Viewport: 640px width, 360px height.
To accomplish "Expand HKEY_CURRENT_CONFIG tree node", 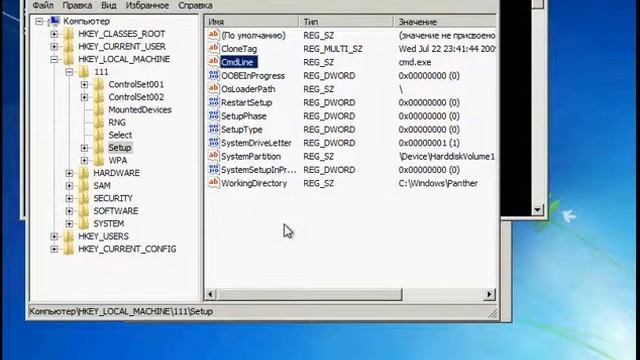I will [x=54, y=249].
